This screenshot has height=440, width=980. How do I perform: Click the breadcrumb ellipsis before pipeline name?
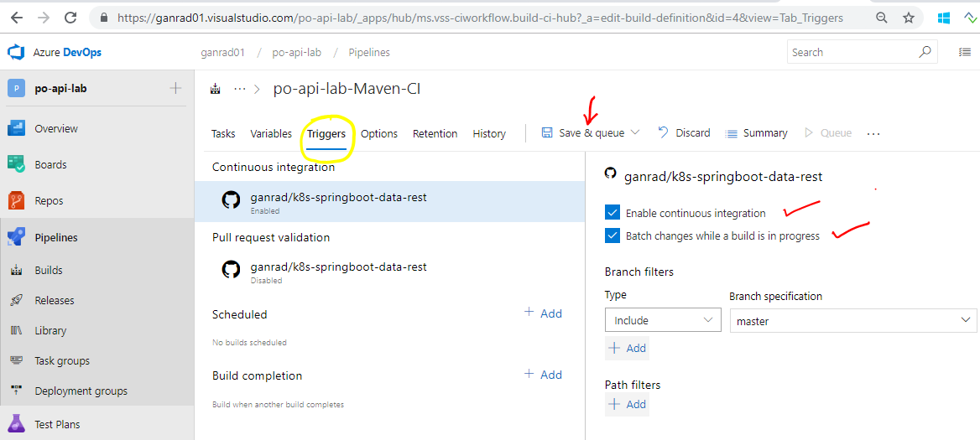pos(239,89)
